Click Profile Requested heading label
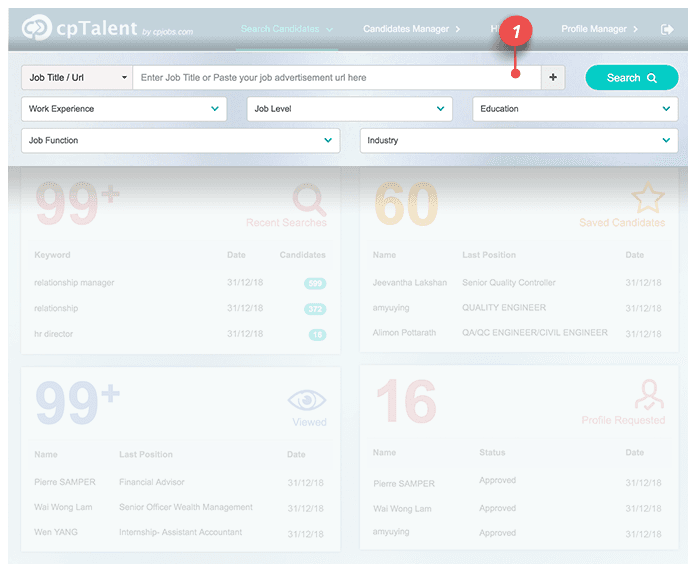Image resolution: width=696 pixels, height=572 pixels. pos(623,420)
